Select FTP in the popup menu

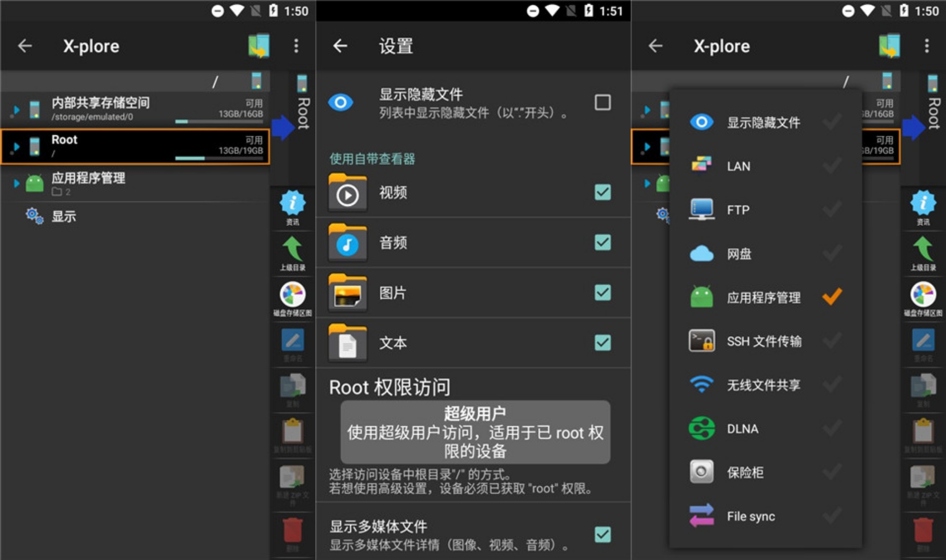766,210
